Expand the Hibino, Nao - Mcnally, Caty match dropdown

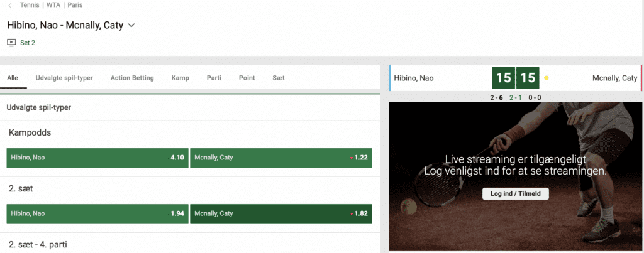pyautogui.click(x=131, y=26)
